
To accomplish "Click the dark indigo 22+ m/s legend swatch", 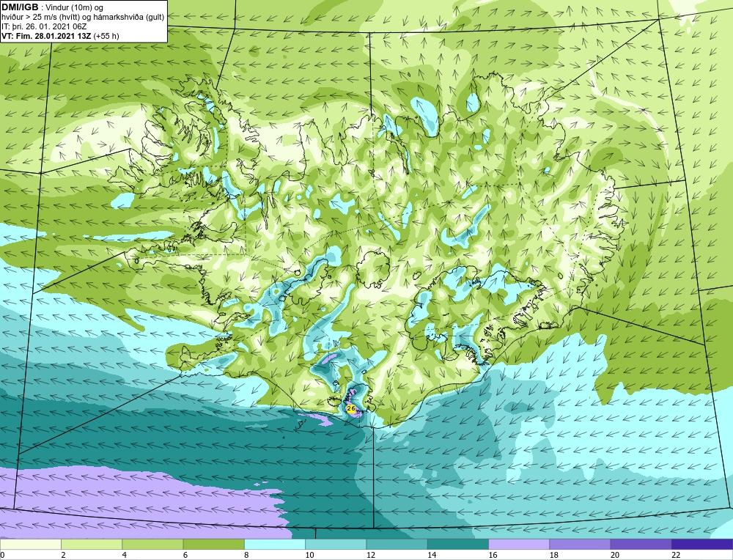I will [701, 544].
